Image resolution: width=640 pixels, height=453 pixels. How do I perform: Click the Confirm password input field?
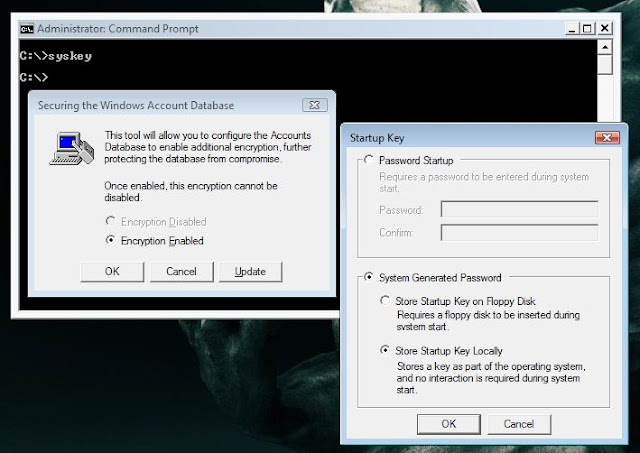(x=519, y=232)
